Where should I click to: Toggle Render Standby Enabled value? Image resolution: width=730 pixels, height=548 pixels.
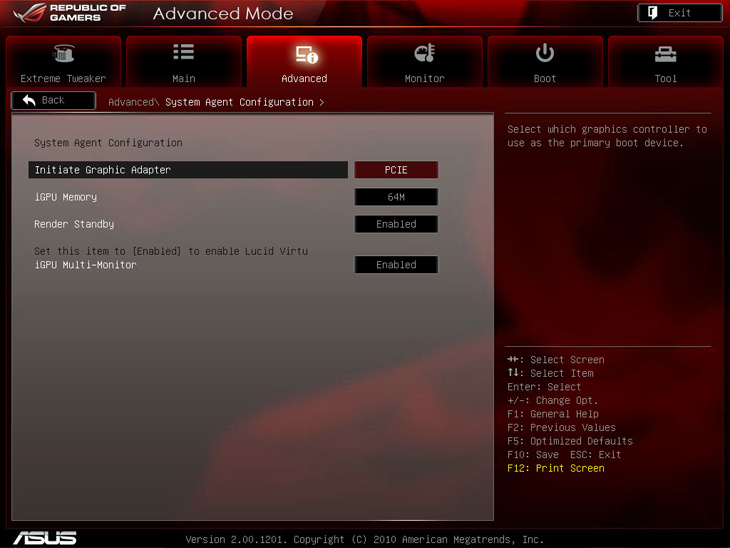396,224
